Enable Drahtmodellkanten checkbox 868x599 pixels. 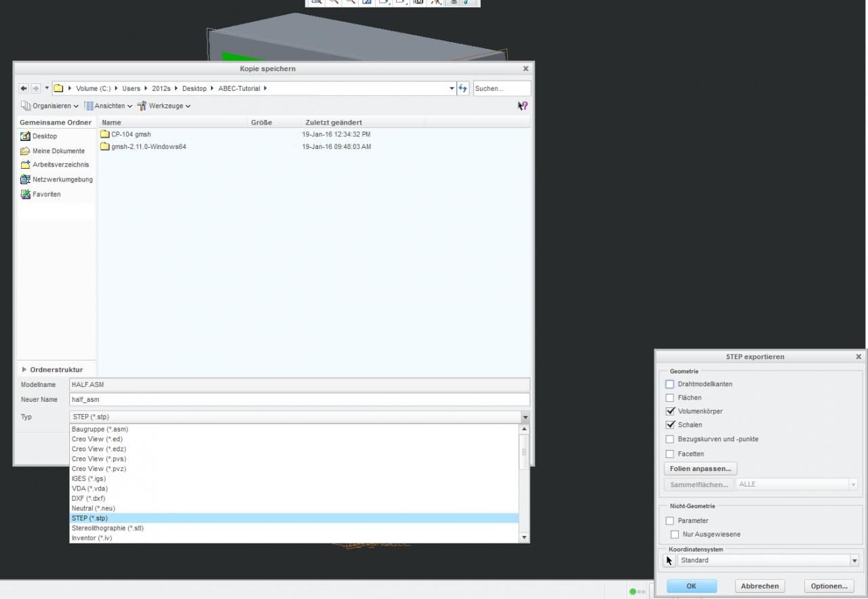[x=670, y=384]
